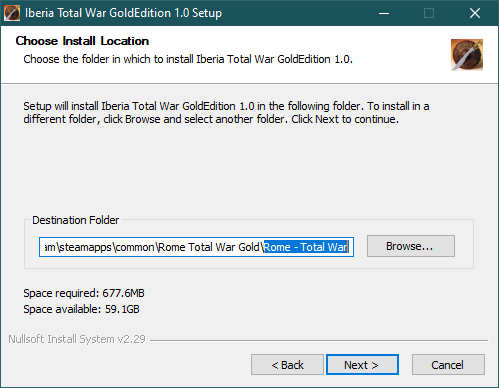
Task: Minimize the setup window
Action: click(x=384, y=13)
